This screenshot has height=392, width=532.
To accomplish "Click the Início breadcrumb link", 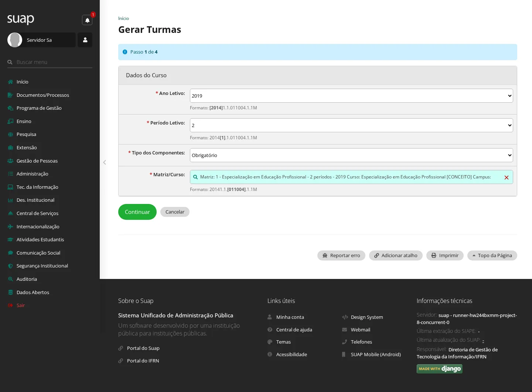I will [x=123, y=18].
